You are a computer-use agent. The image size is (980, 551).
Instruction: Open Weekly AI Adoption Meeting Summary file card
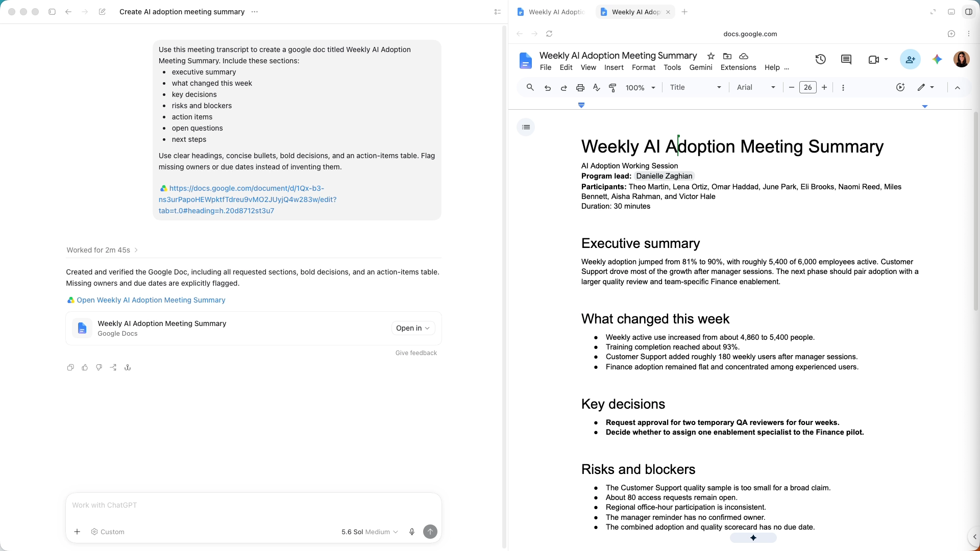point(254,328)
